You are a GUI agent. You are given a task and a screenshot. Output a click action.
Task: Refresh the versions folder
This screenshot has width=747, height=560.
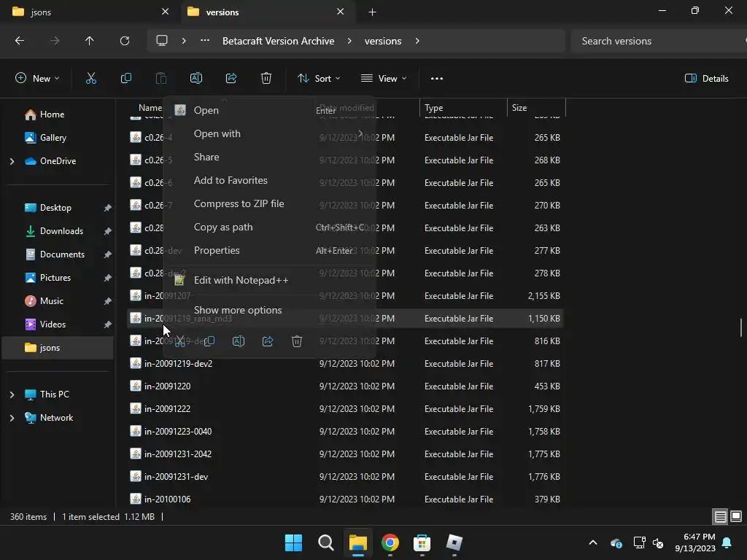pyautogui.click(x=124, y=41)
